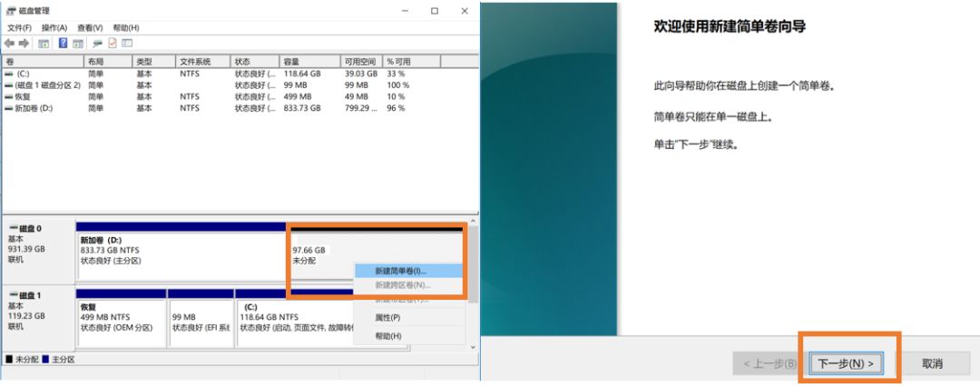This screenshot has height=387, width=980.
Task: Click the drive icon of 磁盘 1 磁盘分区 2 row
Action: (x=8, y=85)
